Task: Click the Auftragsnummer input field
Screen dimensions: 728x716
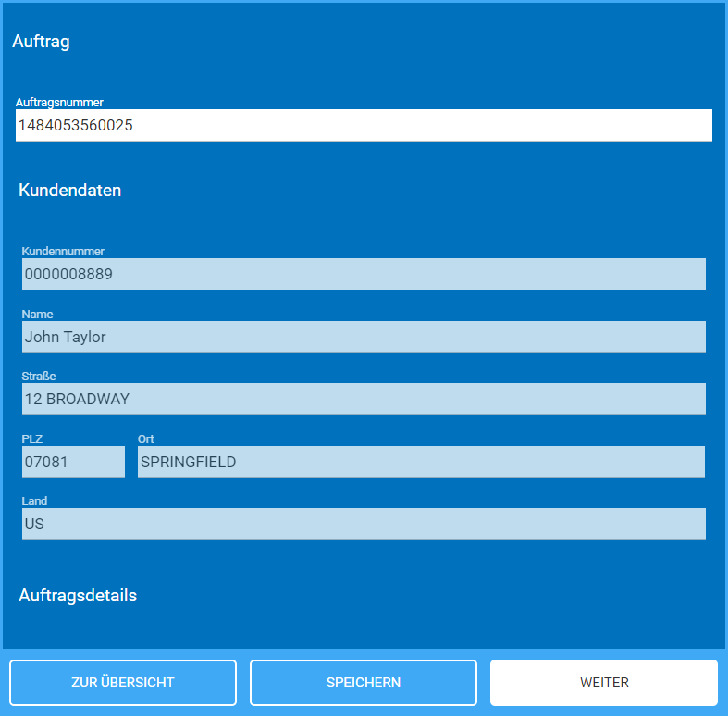Action: click(x=363, y=126)
